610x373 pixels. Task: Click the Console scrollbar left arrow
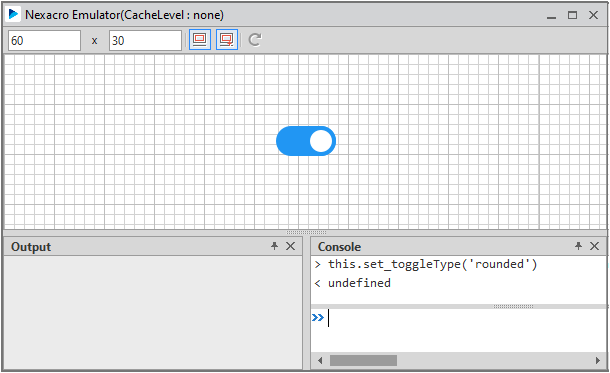(x=320, y=361)
